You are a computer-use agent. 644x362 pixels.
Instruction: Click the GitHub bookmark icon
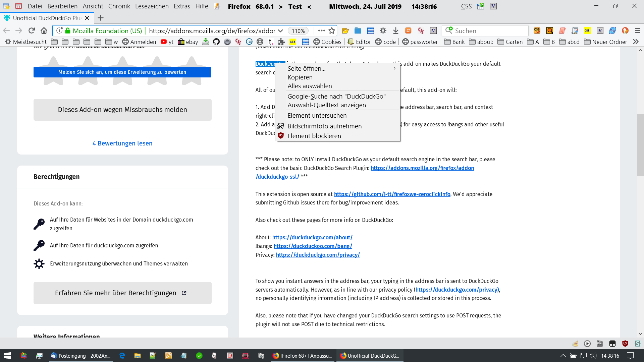216,42
